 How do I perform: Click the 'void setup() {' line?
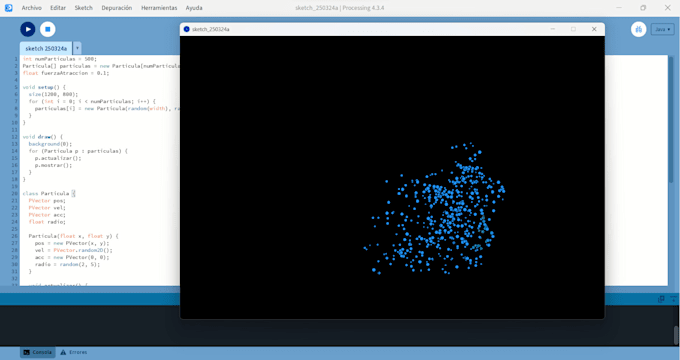[44, 87]
